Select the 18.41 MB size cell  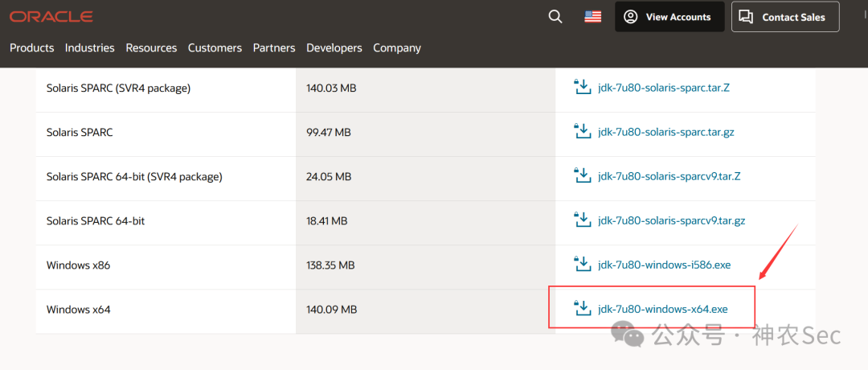pos(426,223)
